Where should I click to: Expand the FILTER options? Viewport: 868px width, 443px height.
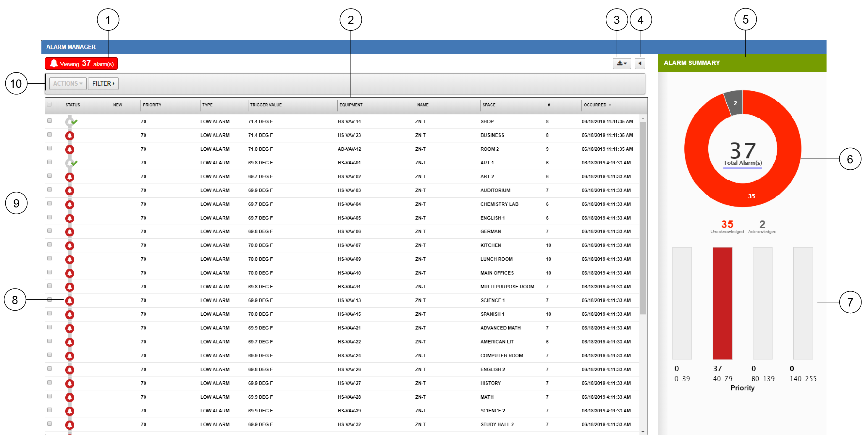(x=103, y=83)
